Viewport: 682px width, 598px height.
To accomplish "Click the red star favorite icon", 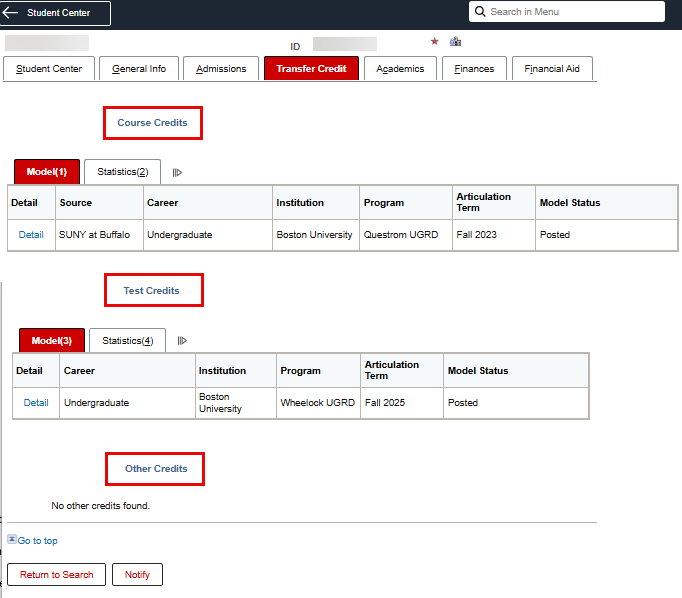I will (x=434, y=41).
